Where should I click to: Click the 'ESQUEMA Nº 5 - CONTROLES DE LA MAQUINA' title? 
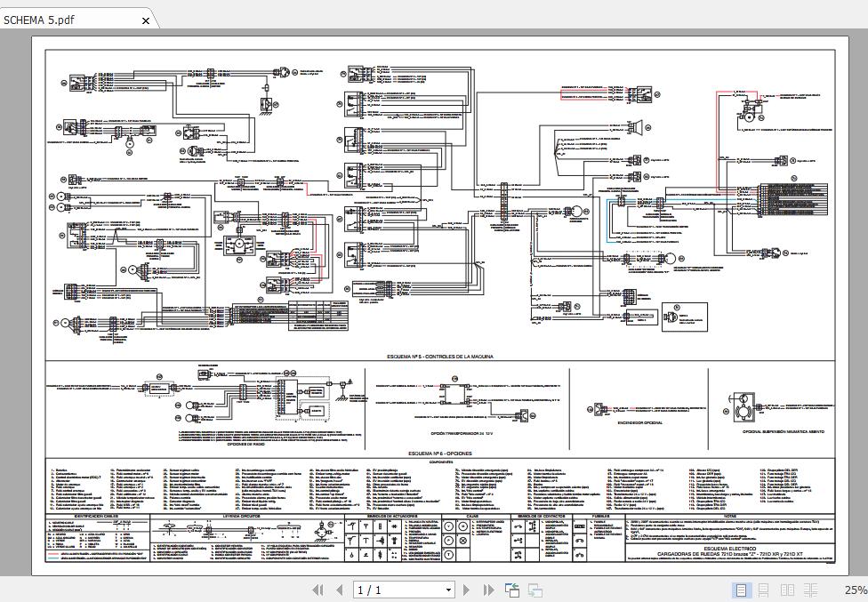pyautogui.click(x=439, y=357)
